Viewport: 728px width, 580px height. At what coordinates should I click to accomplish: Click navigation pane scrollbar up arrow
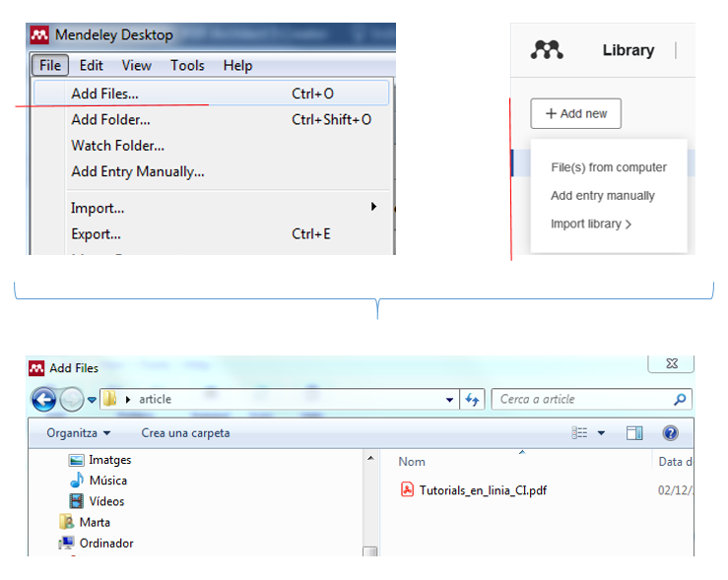(x=370, y=458)
